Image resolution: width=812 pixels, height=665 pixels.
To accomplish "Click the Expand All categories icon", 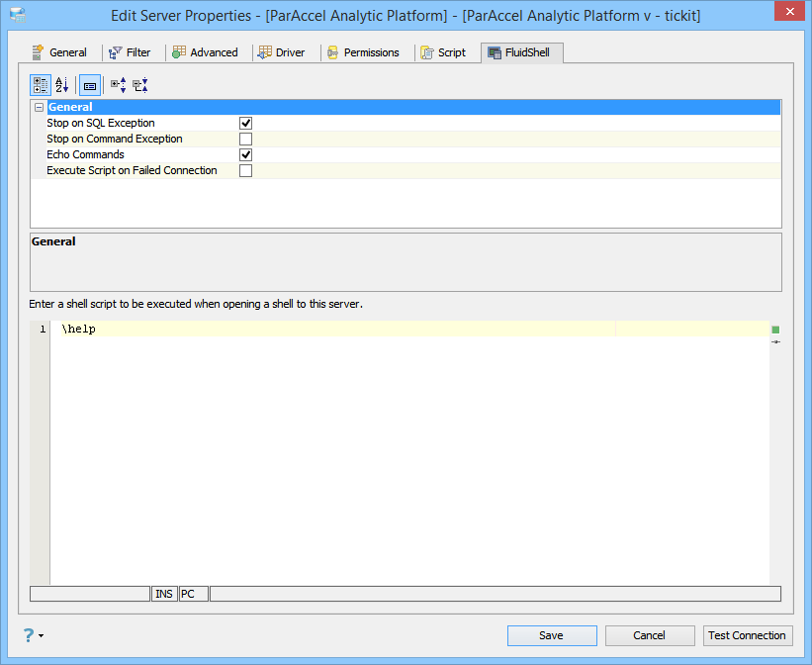I will [x=118, y=85].
